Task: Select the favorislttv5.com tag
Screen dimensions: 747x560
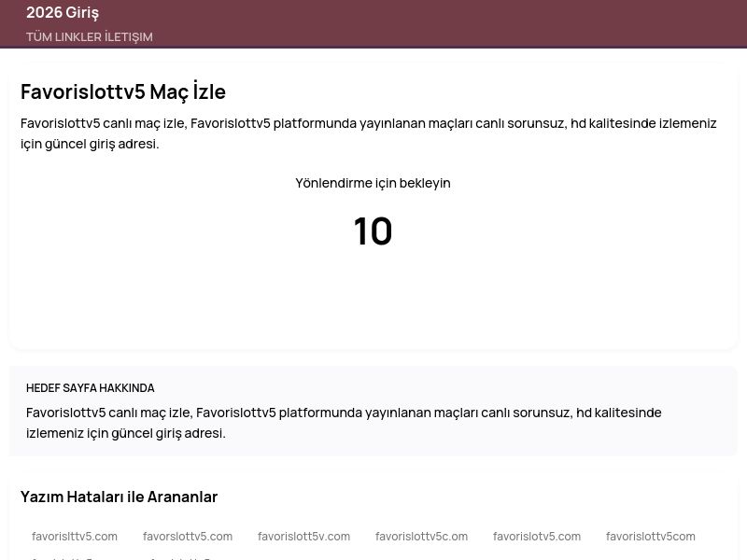Action: [75, 536]
